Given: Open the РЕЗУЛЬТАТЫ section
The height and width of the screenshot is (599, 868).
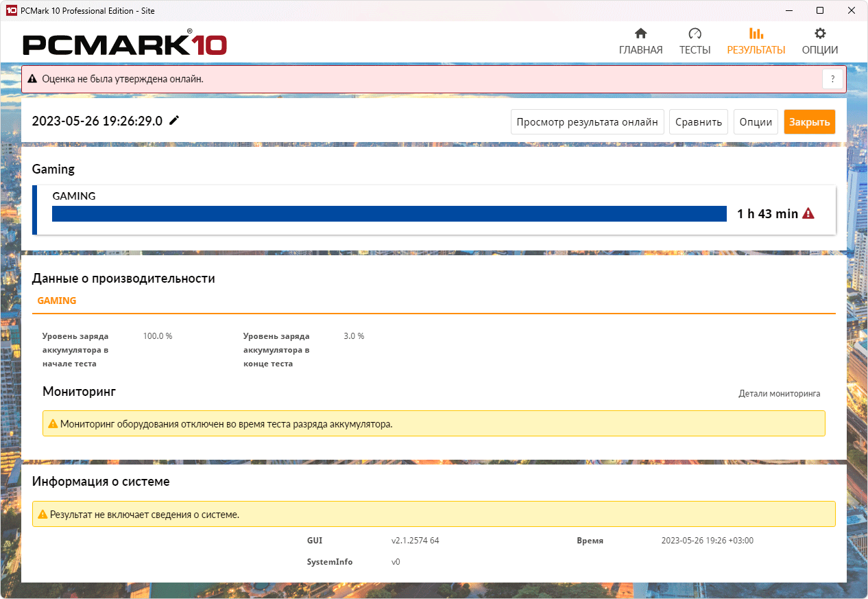Looking at the screenshot, I should click(x=756, y=42).
